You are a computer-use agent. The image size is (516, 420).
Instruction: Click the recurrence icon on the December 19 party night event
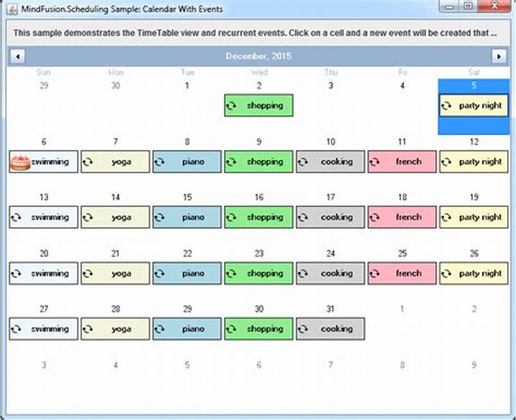[448, 217]
